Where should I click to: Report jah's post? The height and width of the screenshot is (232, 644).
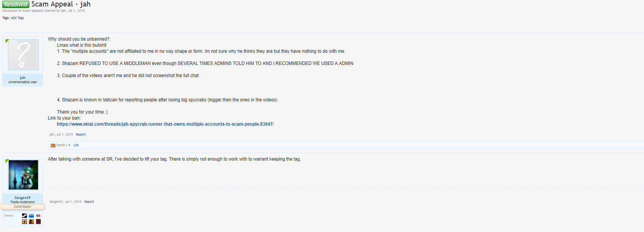(x=81, y=134)
